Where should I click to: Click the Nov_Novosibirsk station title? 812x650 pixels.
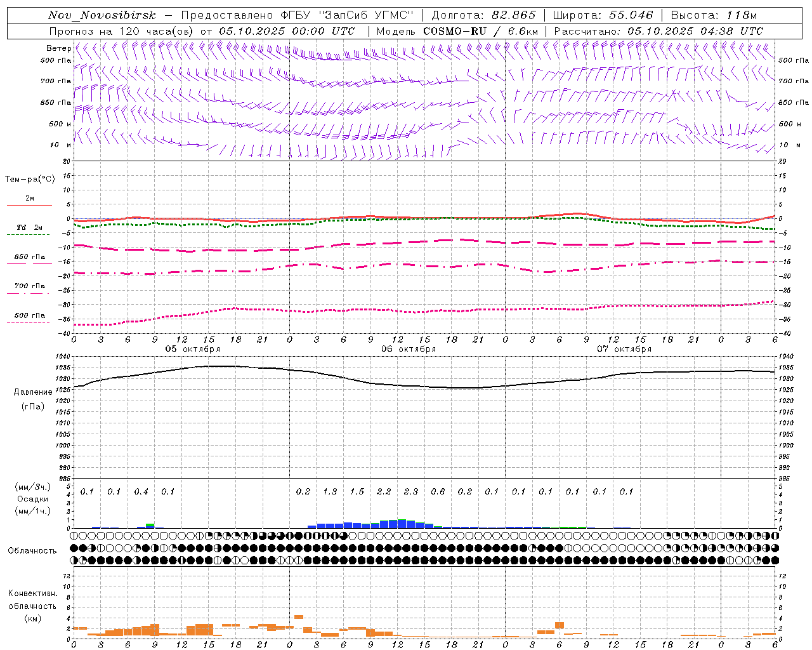pos(101,15)
